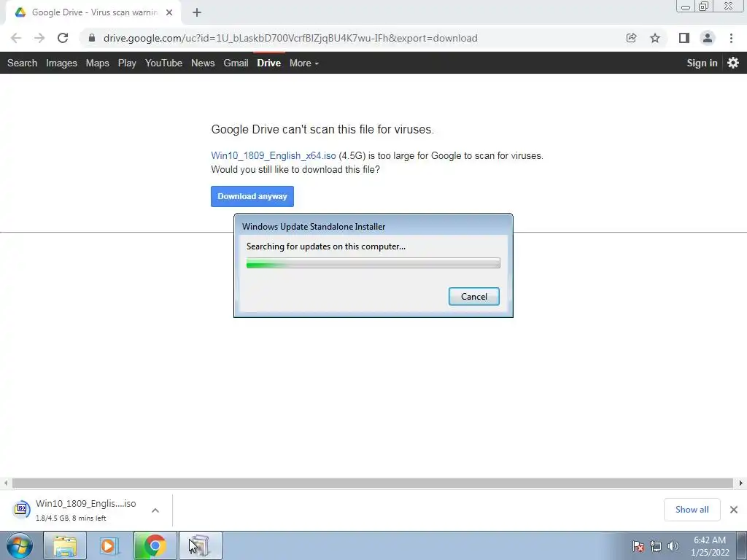The height and width of the screenshot is (560, 747).
Task: Click the 'Searching for updates on this computer...' text
Action: [x=326, y=246]
